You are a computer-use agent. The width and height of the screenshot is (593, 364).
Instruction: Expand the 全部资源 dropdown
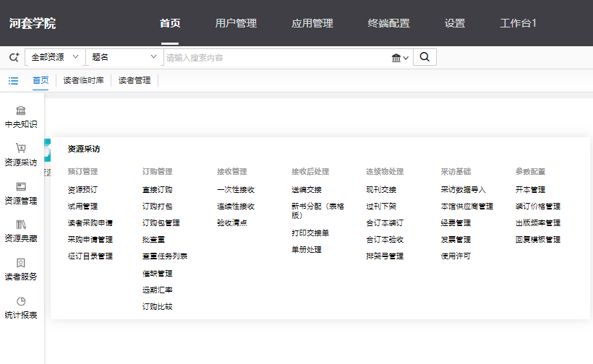54,57
